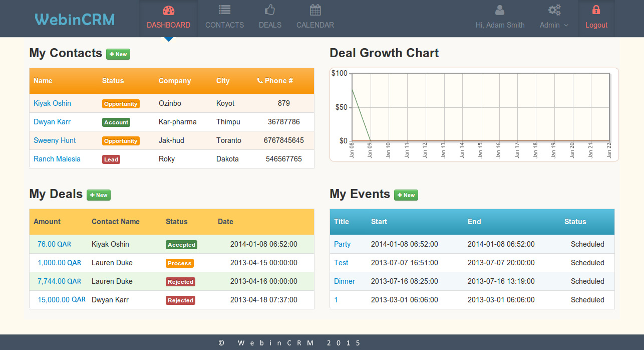This screenshot has height=350, width=644.
Task: Open the 76.00 QAR deal
Action: click(x=54, y=244)
